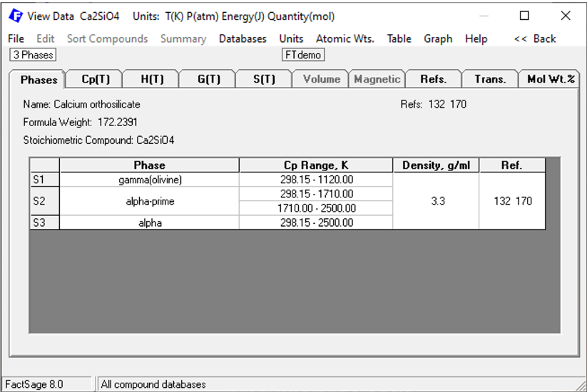This screenshot has width=587, height=392.
Task: Open the Table menu
Action: pos(399,39)
